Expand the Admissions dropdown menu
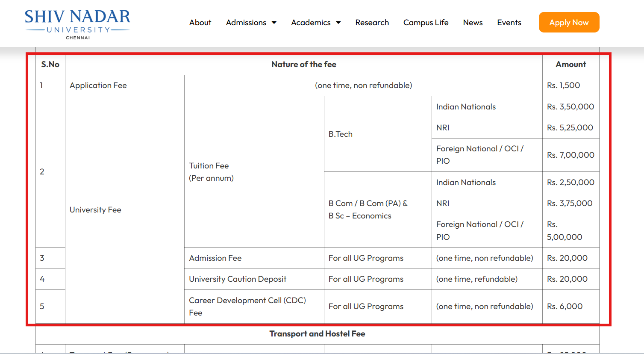This screenshot has width=644, height=354. (246, 22)
